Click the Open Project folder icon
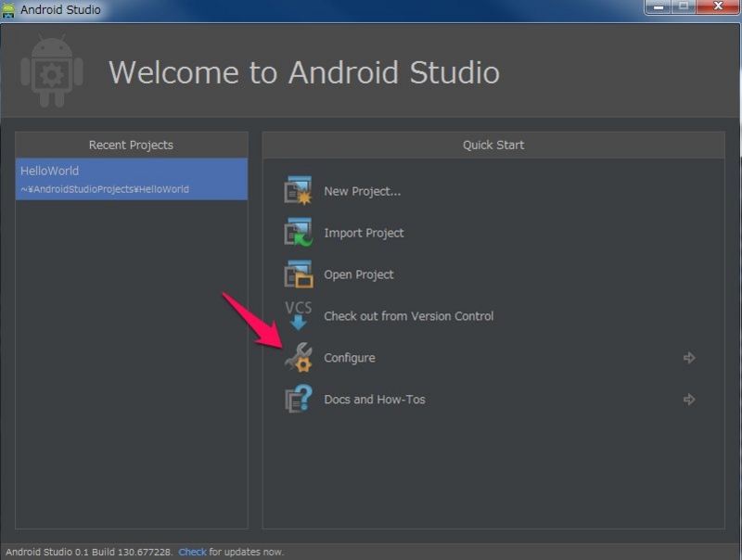Screen dimensions: 742x560 (298, 274)
